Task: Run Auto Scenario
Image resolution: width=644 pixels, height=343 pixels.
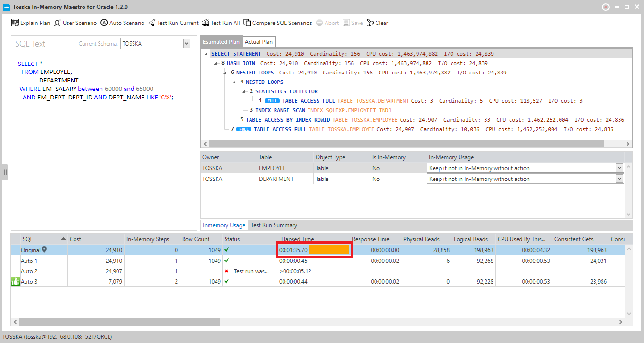Action: tap(123, 23)
